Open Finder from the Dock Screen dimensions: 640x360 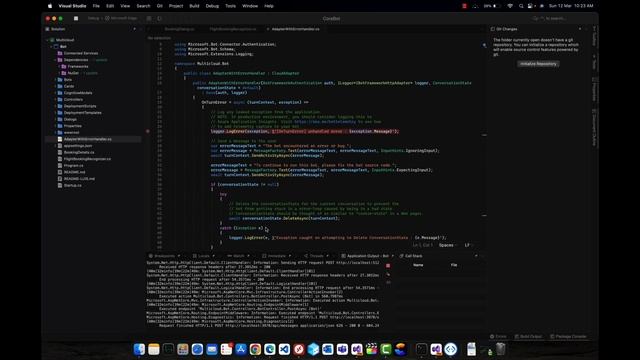pos(139,349)
